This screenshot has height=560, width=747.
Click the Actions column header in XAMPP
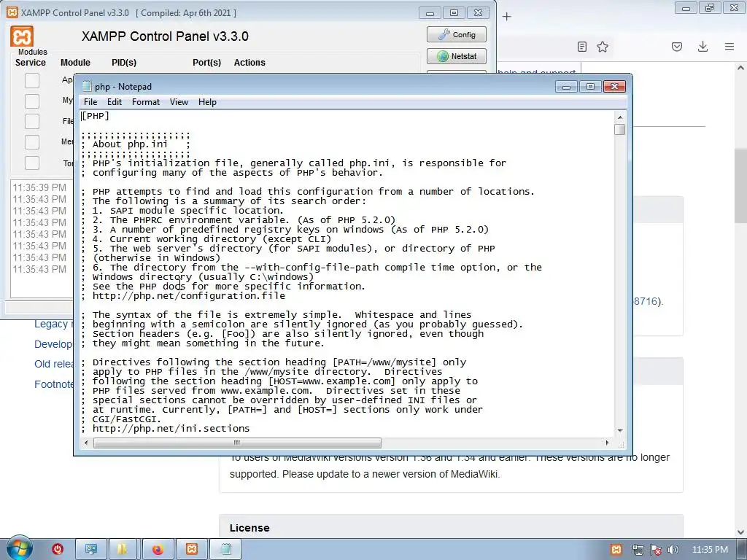(x=249, y=63)
